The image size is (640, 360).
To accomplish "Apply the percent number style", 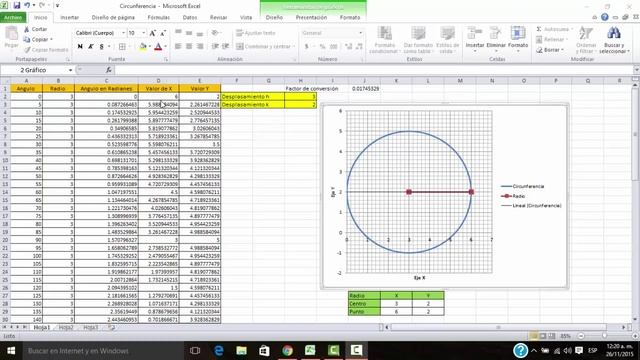I will pyautogui.click(x=322, y=47).
